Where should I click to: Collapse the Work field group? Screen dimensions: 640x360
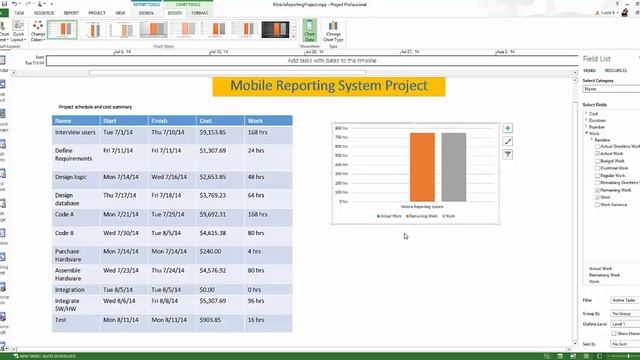[587, 133]
